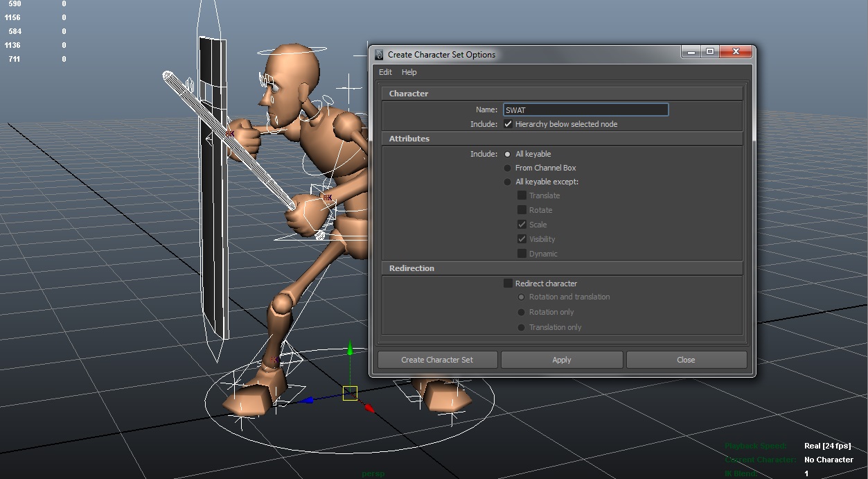
Task: Toggle the Scale exclusion checkbox
Action: point(522,224)
